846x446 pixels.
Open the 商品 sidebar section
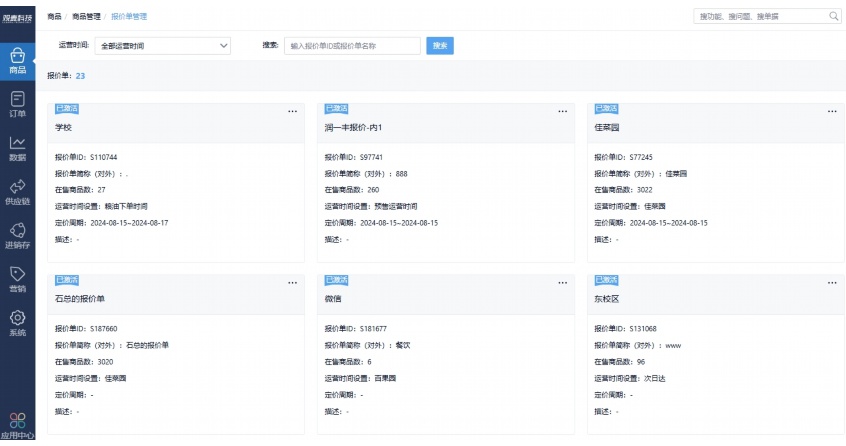click(17, 61)
